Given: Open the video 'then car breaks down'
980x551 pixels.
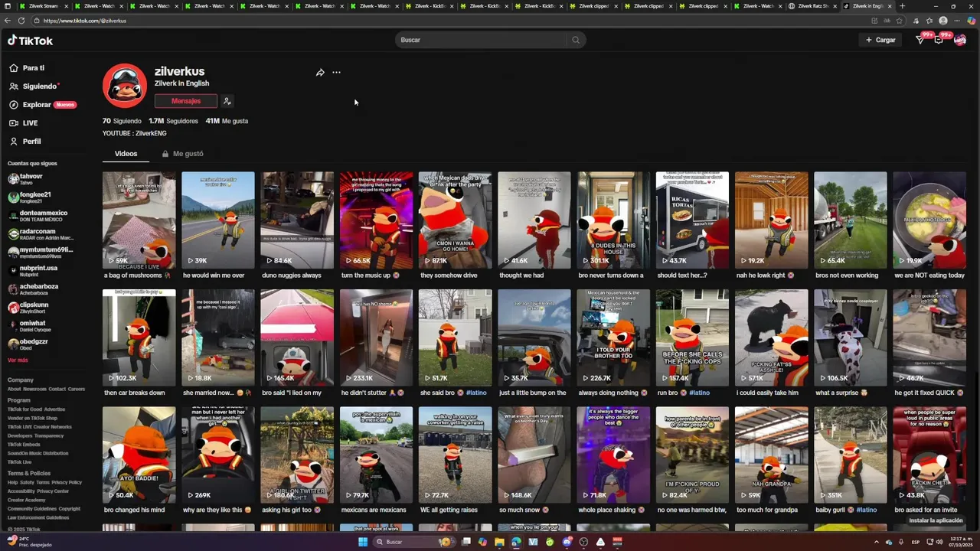Looking at the screenshot, I should click(x=139, y=337).
